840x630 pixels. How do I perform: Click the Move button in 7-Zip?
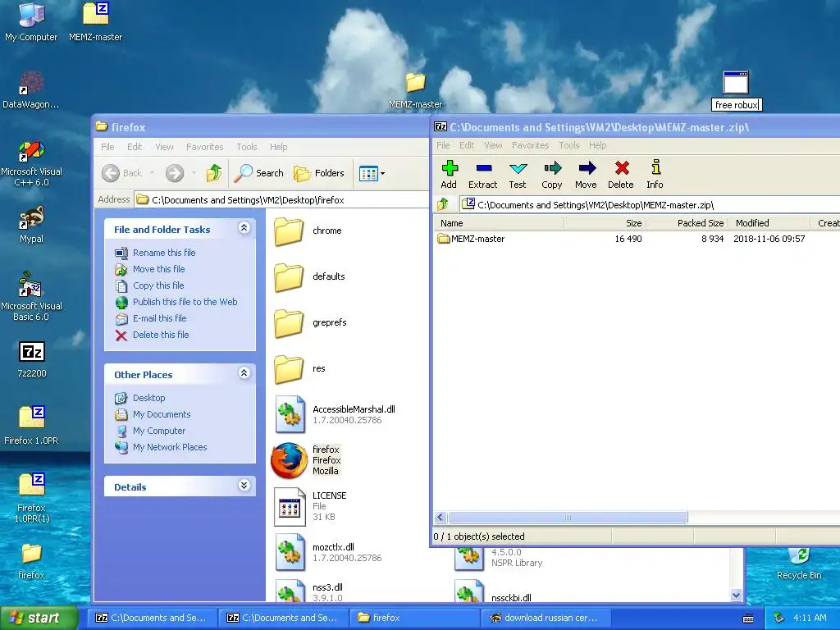pyautogui.click(x=586, y=175)
